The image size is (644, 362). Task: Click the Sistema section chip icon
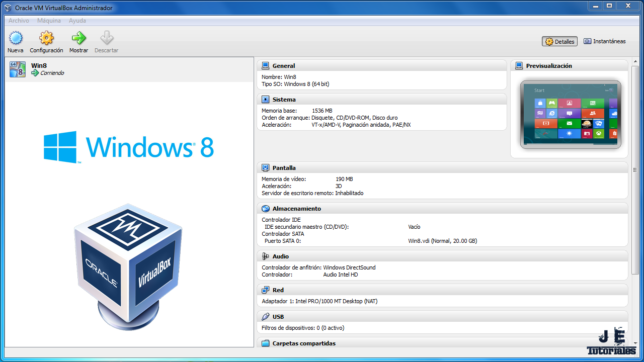tap(266, 100)
